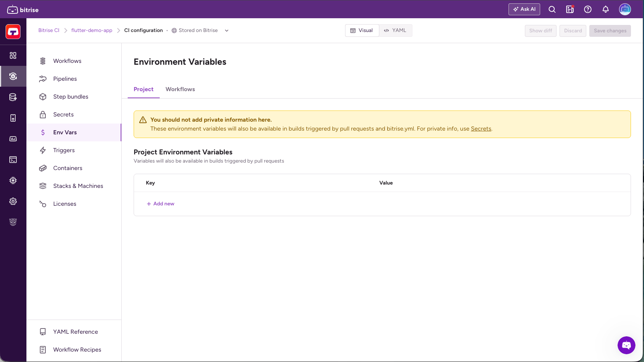The image size is (644, 362).
Task: Click the Env Vars dollar icon
Action: point(43,132)
